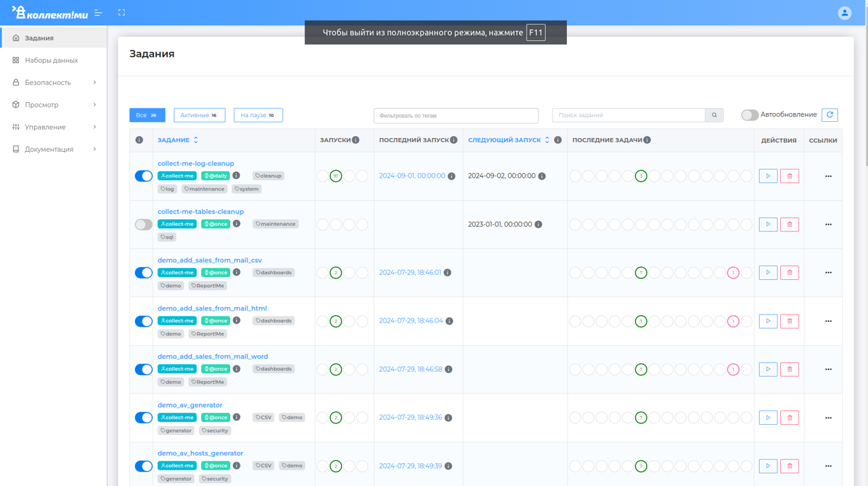Show next run info for collect-me-tables-cleanup
The image size is (868, 486).
[x=538, y=225]
